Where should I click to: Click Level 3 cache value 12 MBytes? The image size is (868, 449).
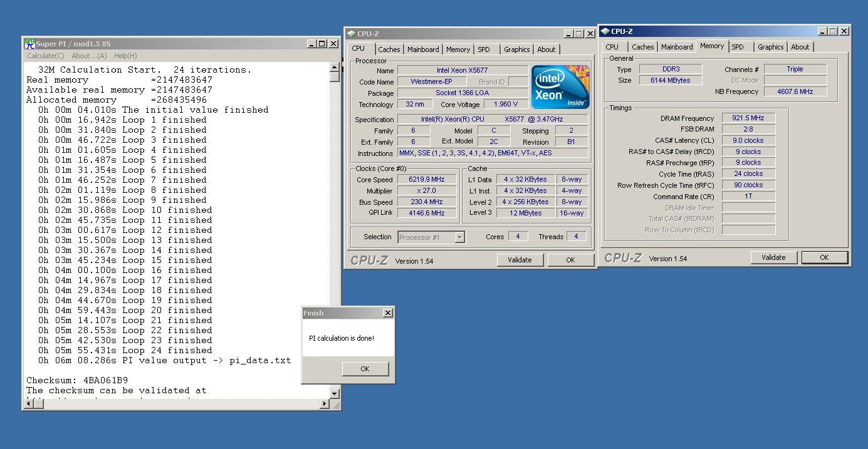tap(525, 213)
